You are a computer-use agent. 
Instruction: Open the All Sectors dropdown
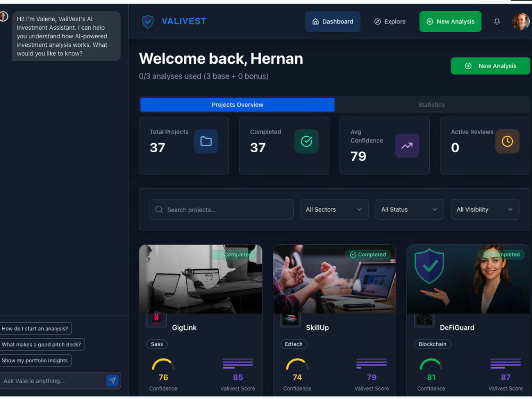coord(334,209)
